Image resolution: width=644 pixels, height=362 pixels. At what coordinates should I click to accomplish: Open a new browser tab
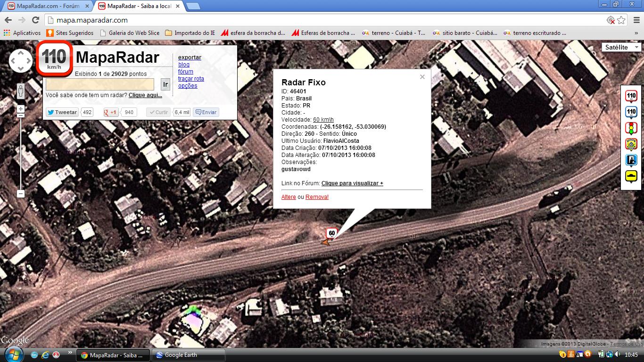pyautogui.click(x=193, y=6)
